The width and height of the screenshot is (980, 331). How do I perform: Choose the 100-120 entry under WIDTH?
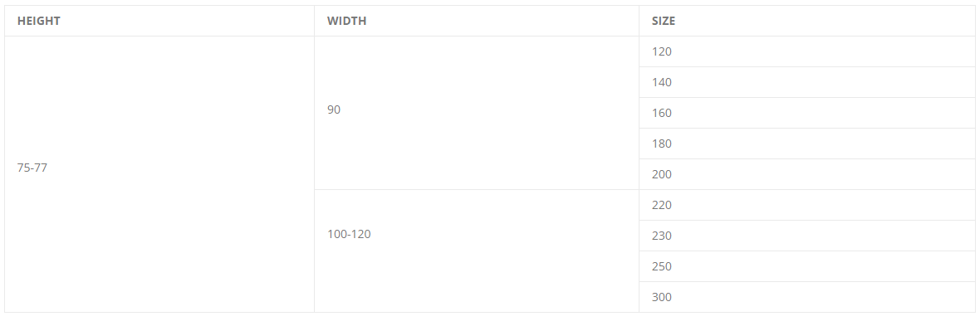coord(349,234)
